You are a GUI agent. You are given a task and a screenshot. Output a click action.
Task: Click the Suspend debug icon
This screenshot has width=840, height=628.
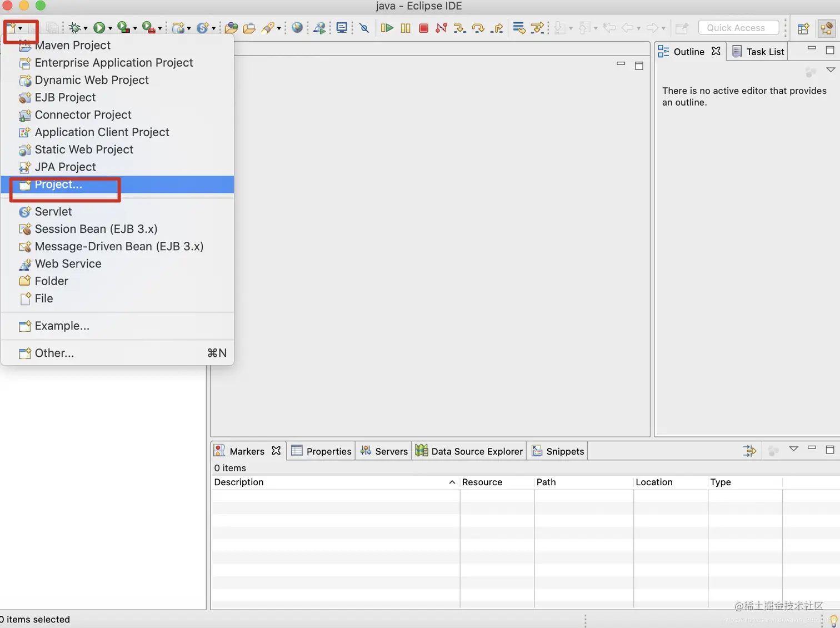coord(406,28)
